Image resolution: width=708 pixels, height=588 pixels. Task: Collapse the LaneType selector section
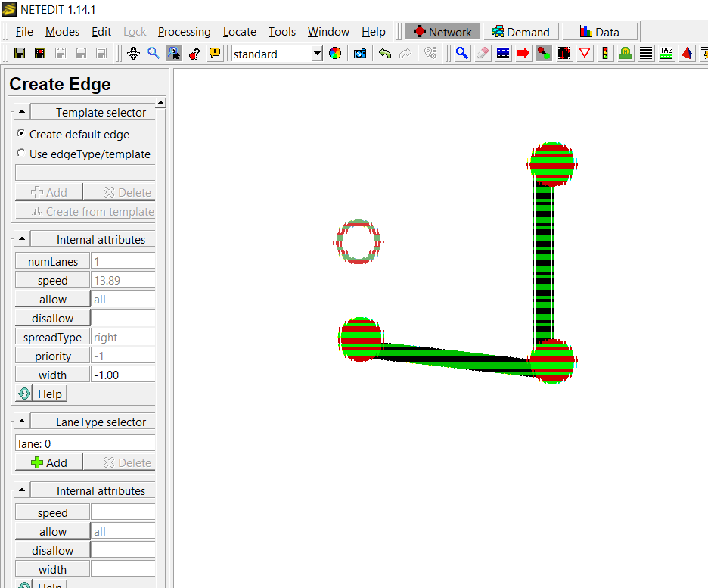tap(22, 421)
